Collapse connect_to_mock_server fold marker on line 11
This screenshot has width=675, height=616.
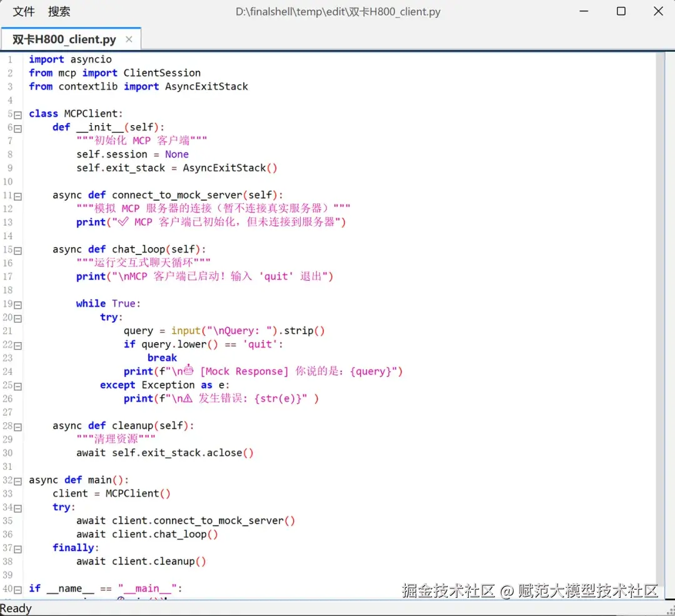(x=17, y=196)
